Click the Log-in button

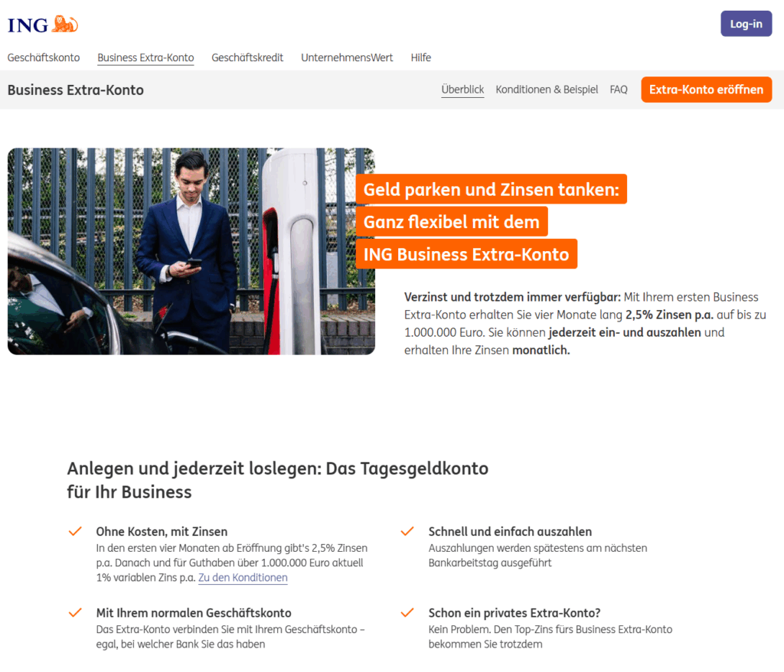pyautogui.click(x=746, y=24)
